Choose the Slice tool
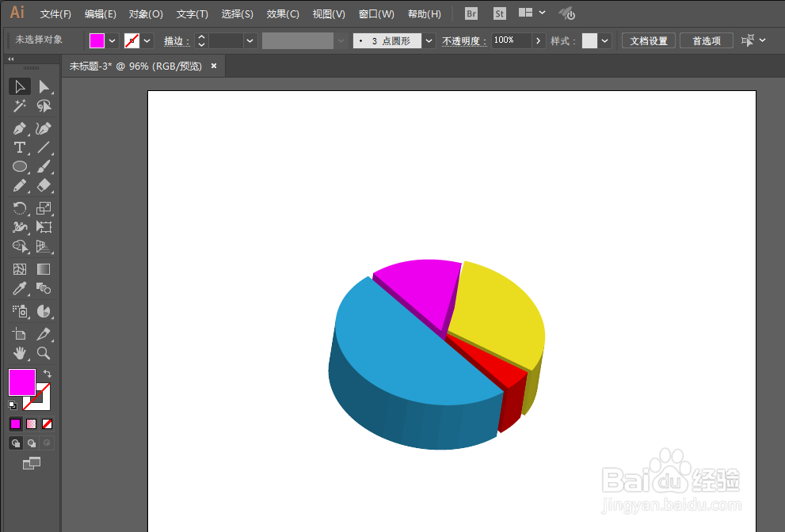Image resolution: width=785 pixels, height=532 pixels. click(x=44, y=334)
